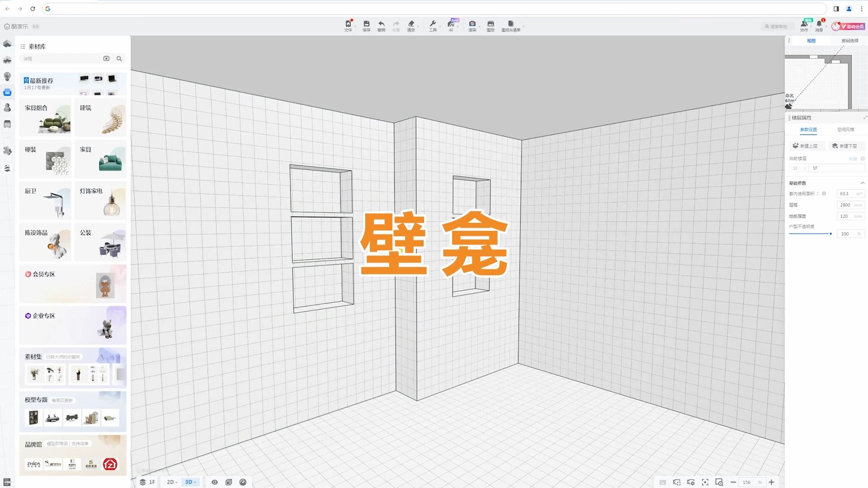Click 新建上层 button in right panel

pos(806,145)
